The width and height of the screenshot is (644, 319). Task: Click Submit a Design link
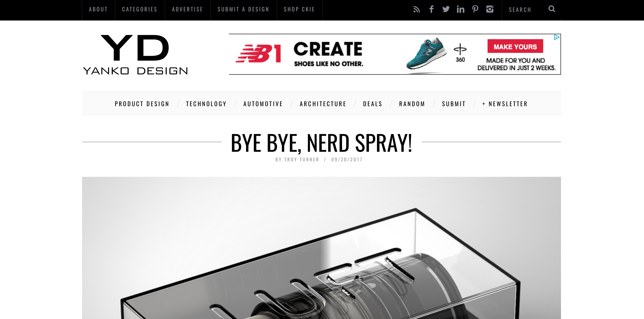243,10
